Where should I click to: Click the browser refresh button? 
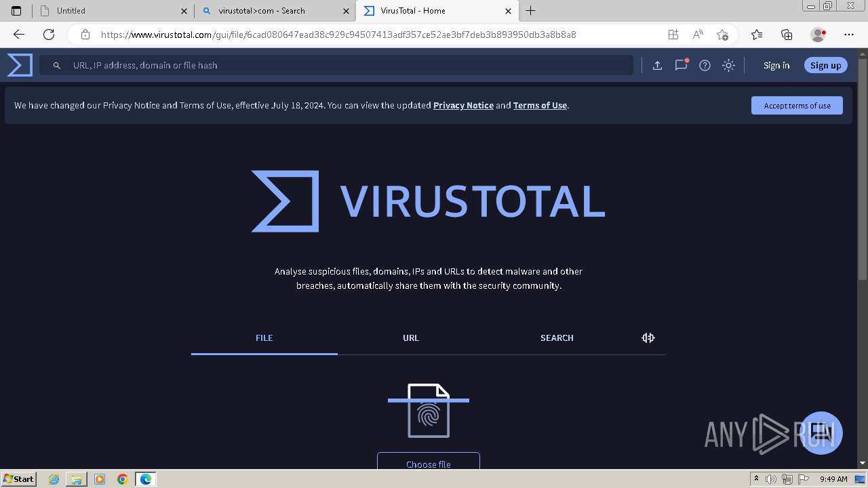tap(49, 35)
